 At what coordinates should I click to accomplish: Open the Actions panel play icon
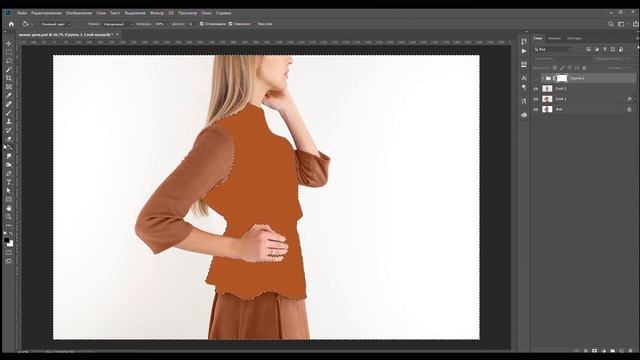pos(524,51)
